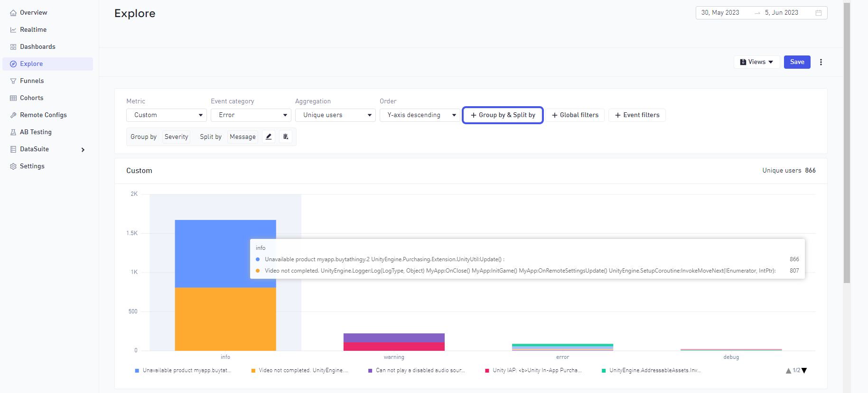The height and width of the screenshot is (393, 868).
Task: Expand the DataSuite submenu chevron
Action: click(x=83, y=150)
